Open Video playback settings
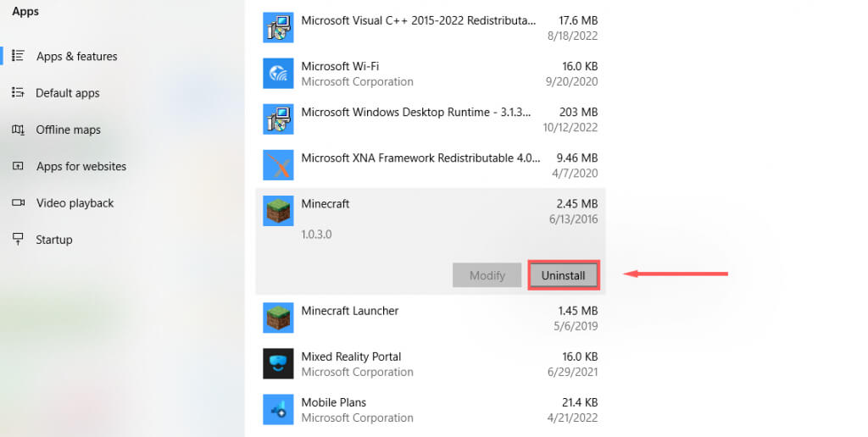This screenshot has height=437, width=868. (75, 203)
